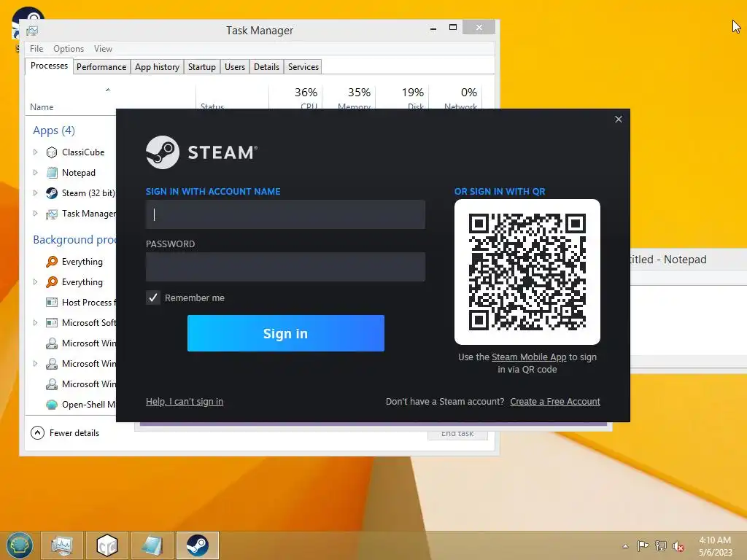This screenshot has height=560, width=747.
Task: Open the View menu in Task Manager
Action: point(103,49)
